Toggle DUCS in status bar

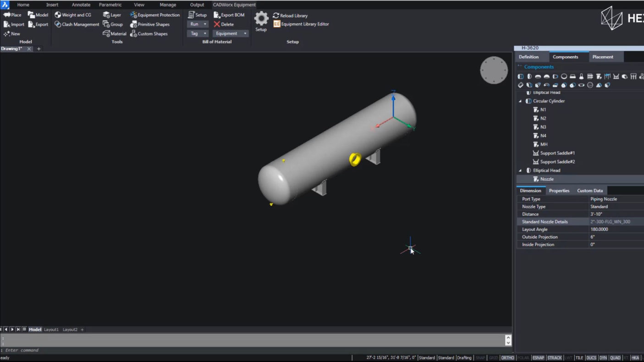[x=591, y=358]
